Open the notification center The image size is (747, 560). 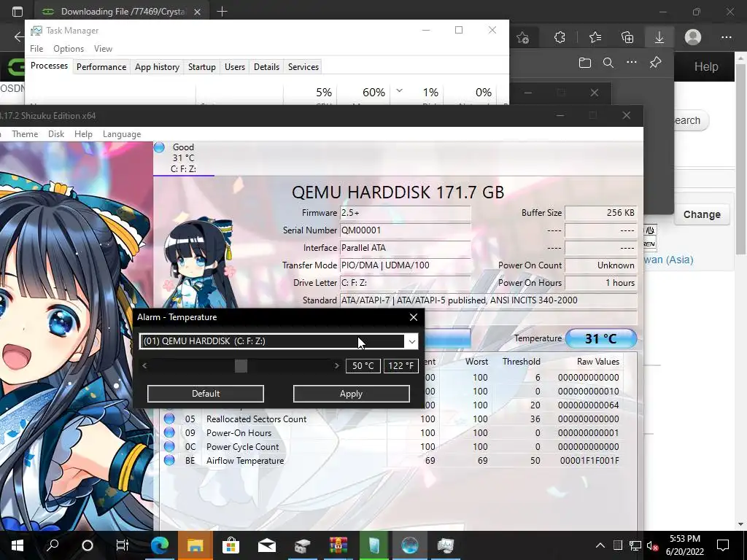pos(723,545)
